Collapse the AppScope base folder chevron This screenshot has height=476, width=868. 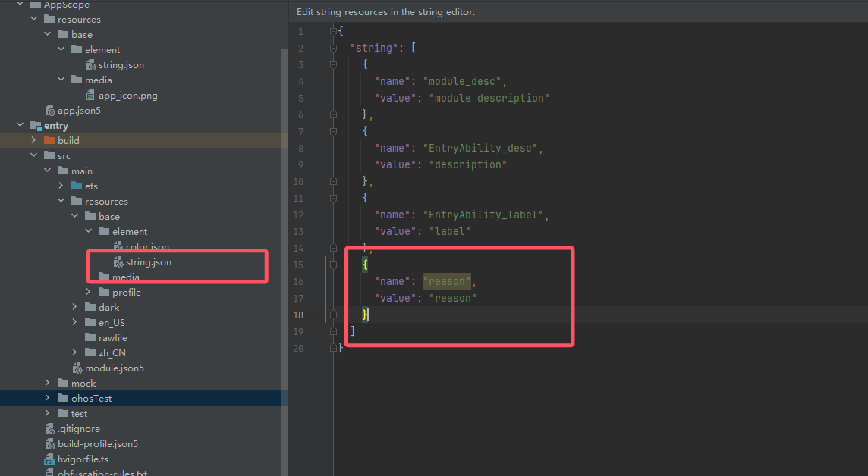(48, 34)
